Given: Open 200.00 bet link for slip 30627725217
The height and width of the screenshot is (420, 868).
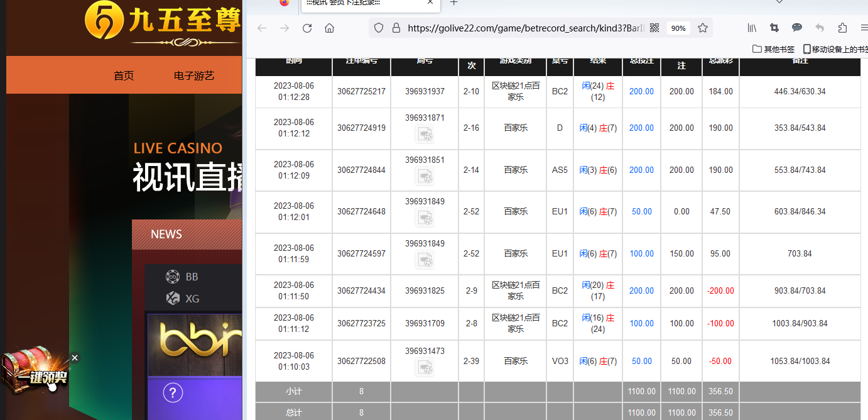Looking at the screenshot, I should (x=641, y=92).
